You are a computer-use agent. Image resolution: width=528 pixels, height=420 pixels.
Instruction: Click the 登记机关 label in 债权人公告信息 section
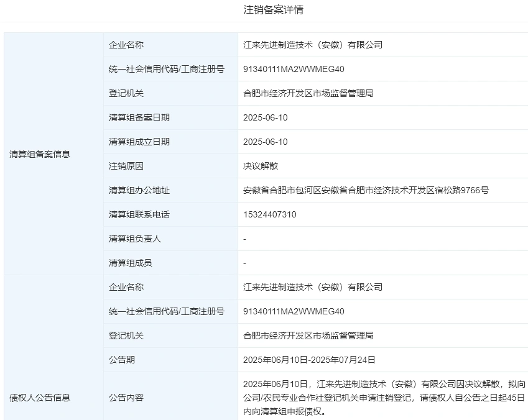[126, 336]
